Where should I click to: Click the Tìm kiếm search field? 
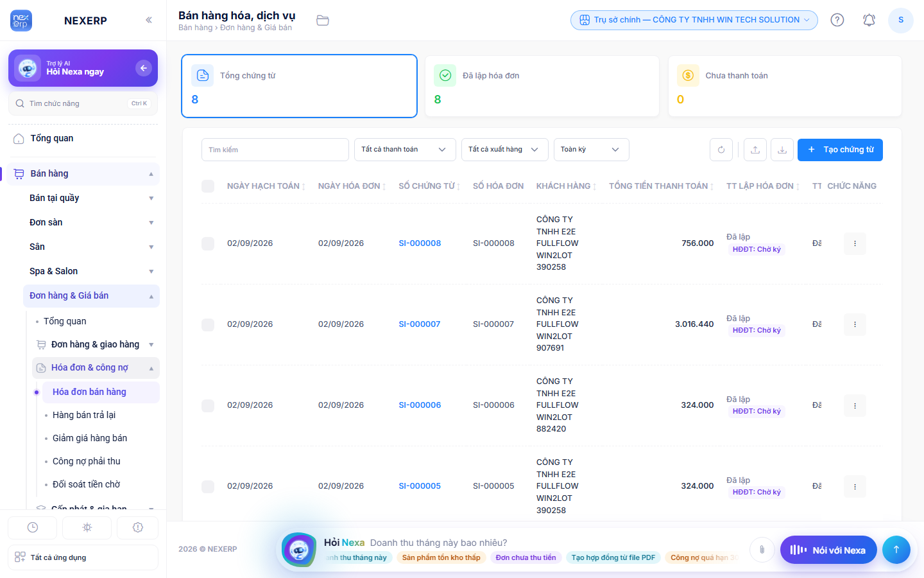pos(275,150)
